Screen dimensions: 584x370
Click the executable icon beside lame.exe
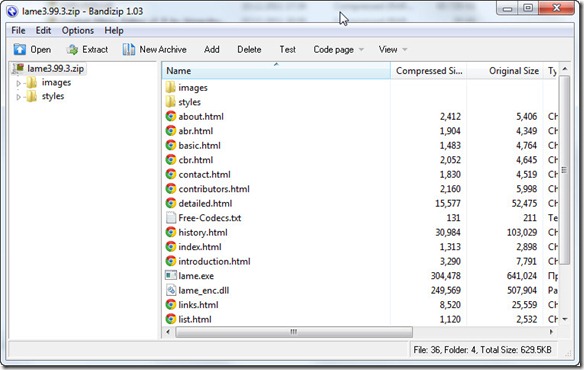coord(171,275)
